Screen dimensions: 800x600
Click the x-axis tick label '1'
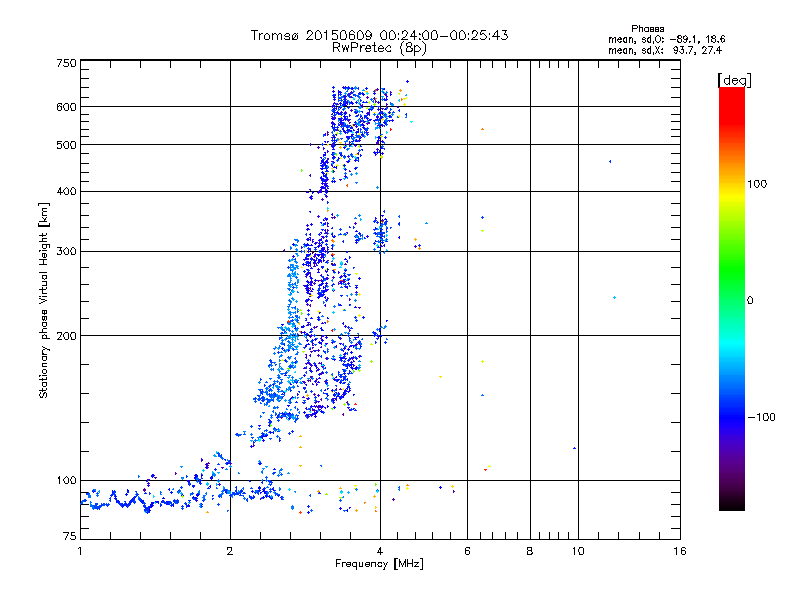click(80, 551)
